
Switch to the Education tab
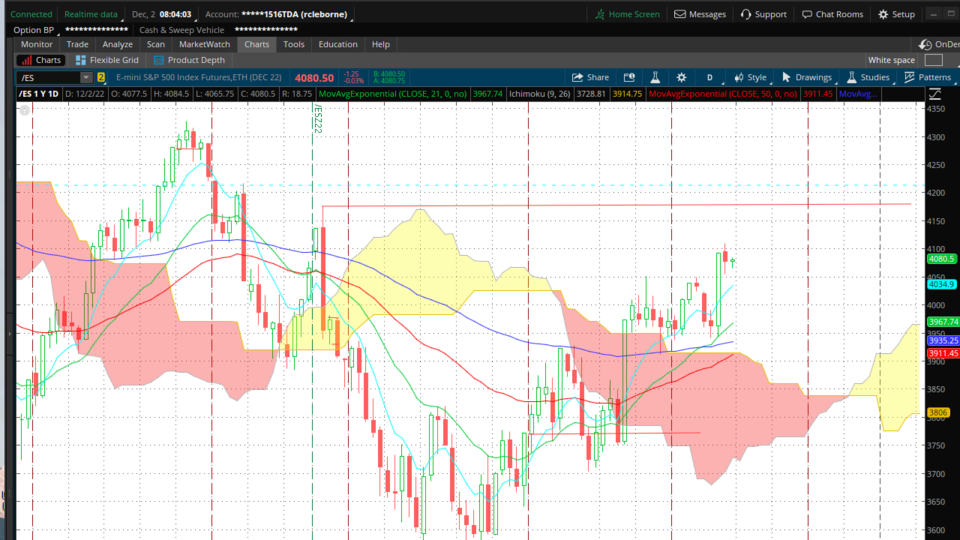tap(338, 44)
